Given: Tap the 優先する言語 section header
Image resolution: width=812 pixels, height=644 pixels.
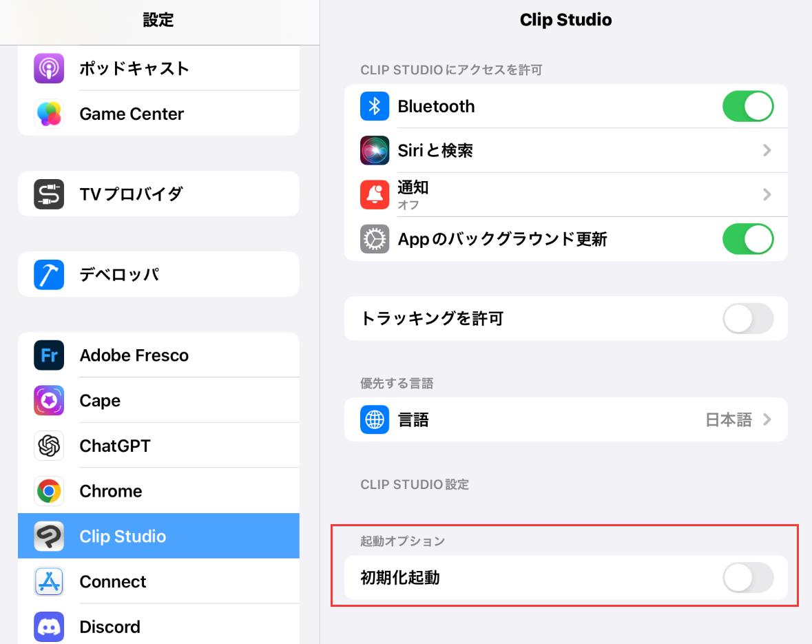Looking at the screenshot, I should [x=397, y=384].
